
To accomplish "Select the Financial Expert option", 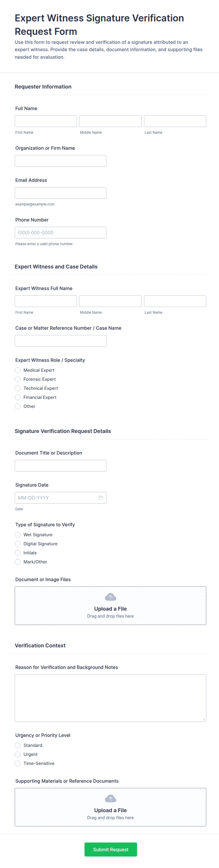I will (18, 398).
